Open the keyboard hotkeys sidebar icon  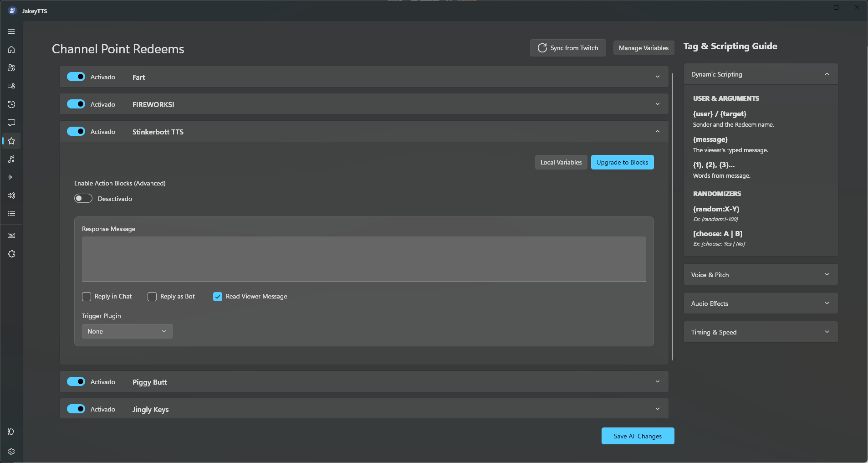click(11, 236)
